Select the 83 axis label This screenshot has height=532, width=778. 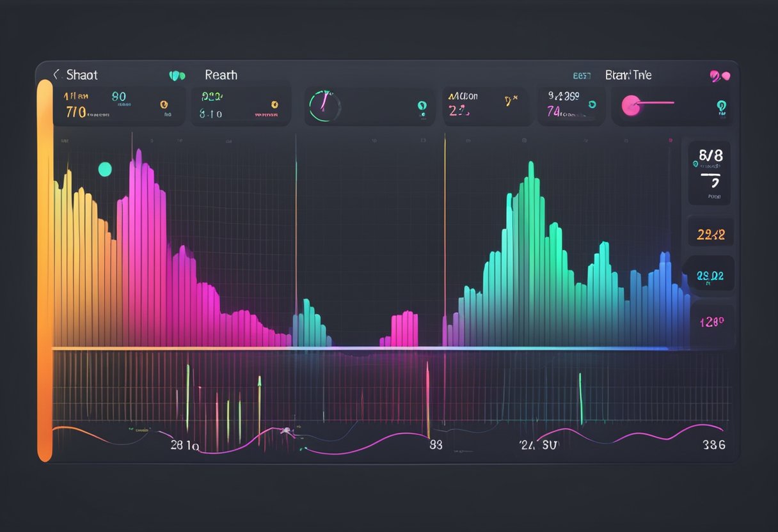[436, 446]
